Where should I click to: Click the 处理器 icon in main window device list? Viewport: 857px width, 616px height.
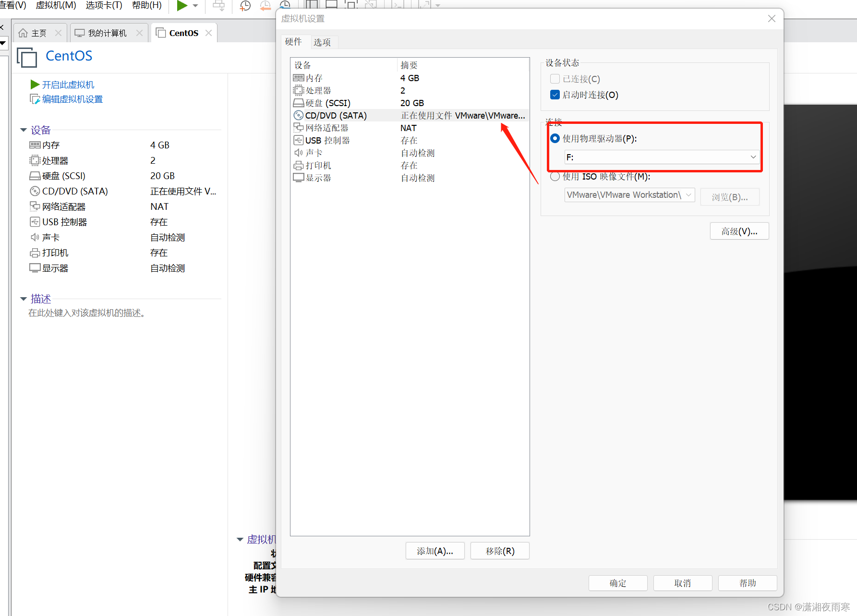click(x=35, y=160)
